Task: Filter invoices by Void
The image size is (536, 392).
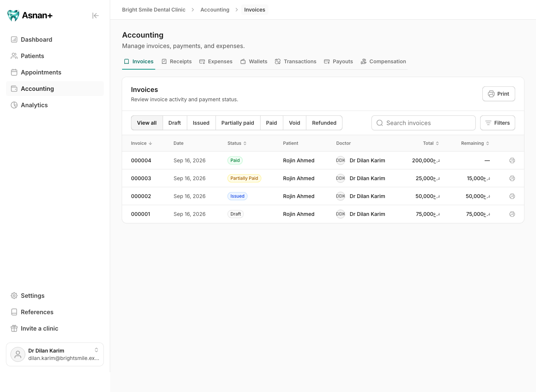Action: pos(294,123)
